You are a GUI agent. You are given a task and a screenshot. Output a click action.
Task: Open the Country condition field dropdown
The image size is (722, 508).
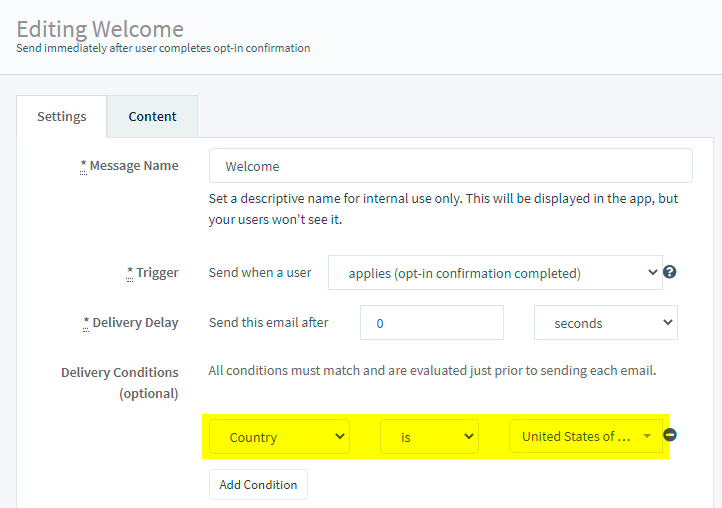280,437
